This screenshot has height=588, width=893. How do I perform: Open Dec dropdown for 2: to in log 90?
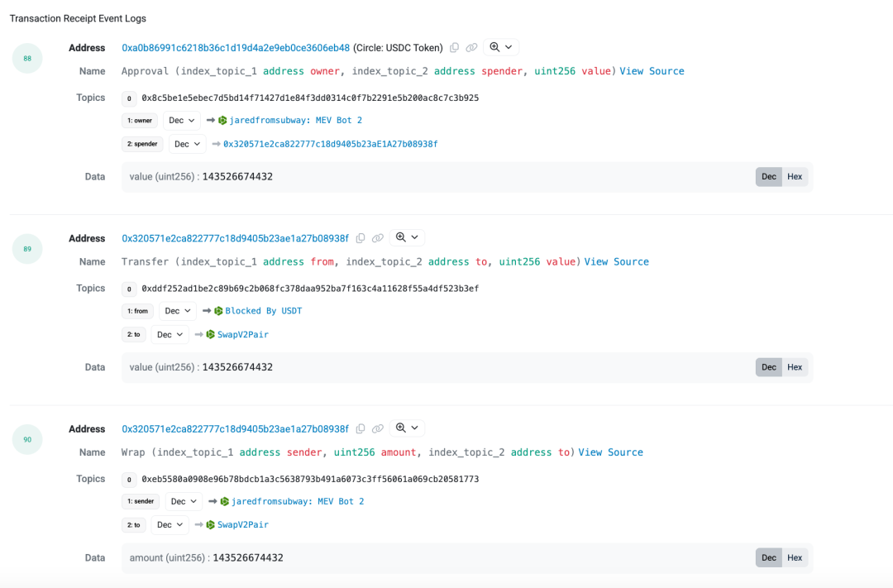(x=170, y=525)
